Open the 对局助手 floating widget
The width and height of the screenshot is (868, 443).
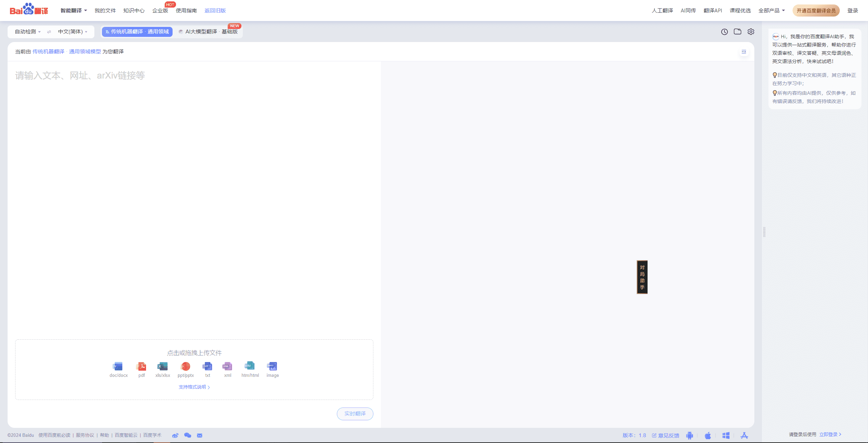(642, 277)
